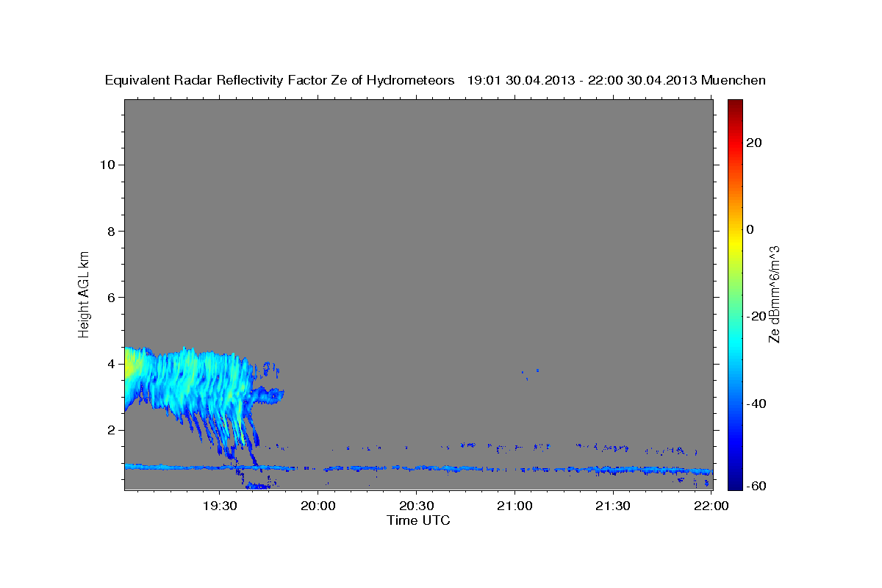Click the plot title starting 'Equivalent Radar Reflectivity Factor'

click(x=435, y=80)
